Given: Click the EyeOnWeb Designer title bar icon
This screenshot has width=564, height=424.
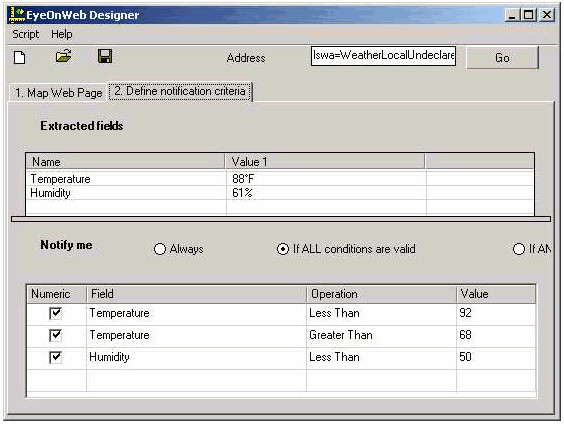Looking at the screenshot, I should click(17, 14).
